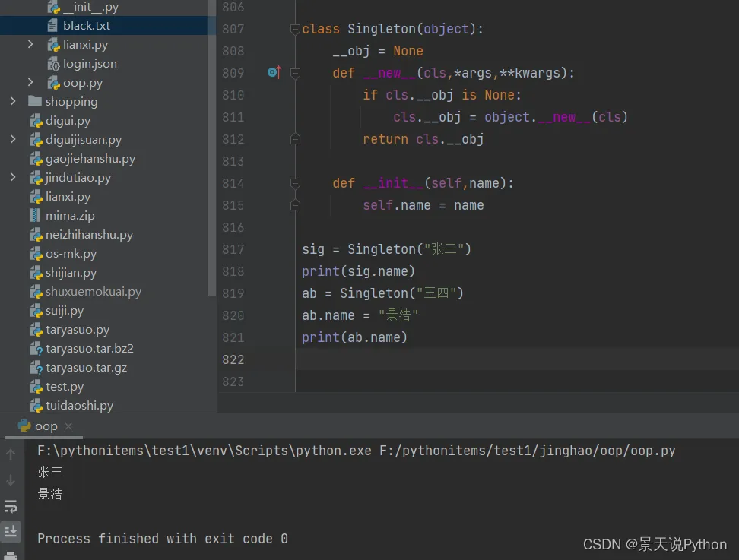Click the test.py Python file icon

click(x=36, y=387)
